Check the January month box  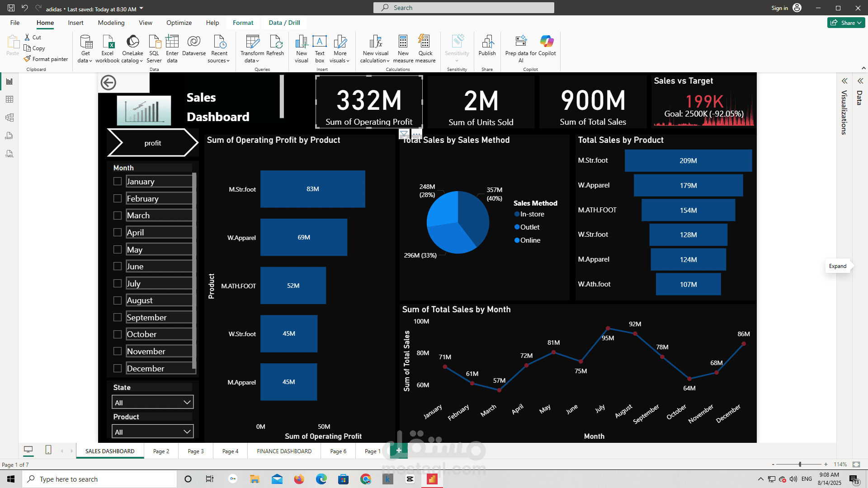[x=118, y=181]
